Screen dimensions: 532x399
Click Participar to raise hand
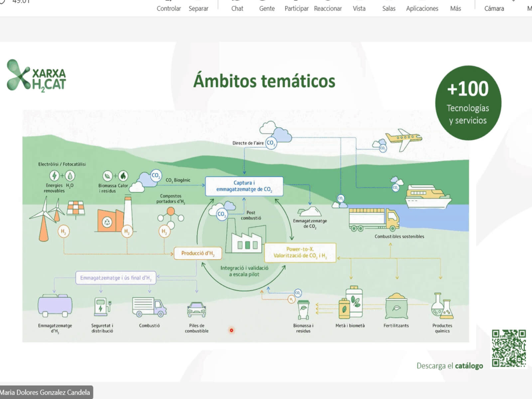[296, 8]
